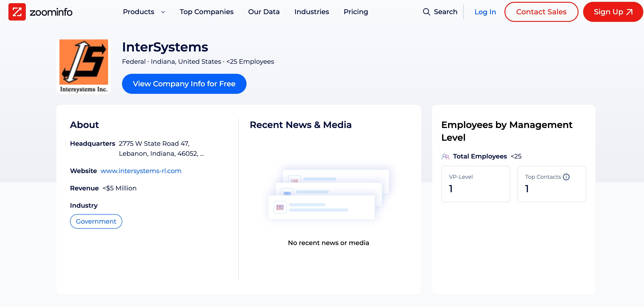Click the Sign Up button
Viewport: 644px width, 307px height.
(613, 12)
